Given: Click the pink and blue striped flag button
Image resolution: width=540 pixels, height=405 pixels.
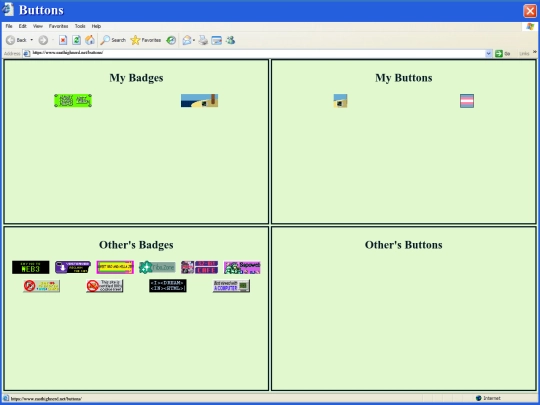Looking at the screenshot, I should [x=467, y=101].
